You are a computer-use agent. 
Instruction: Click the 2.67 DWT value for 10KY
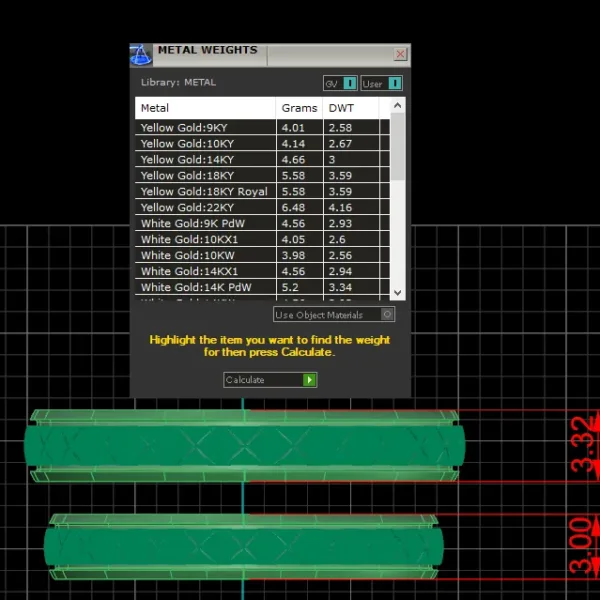pos(340,143)
